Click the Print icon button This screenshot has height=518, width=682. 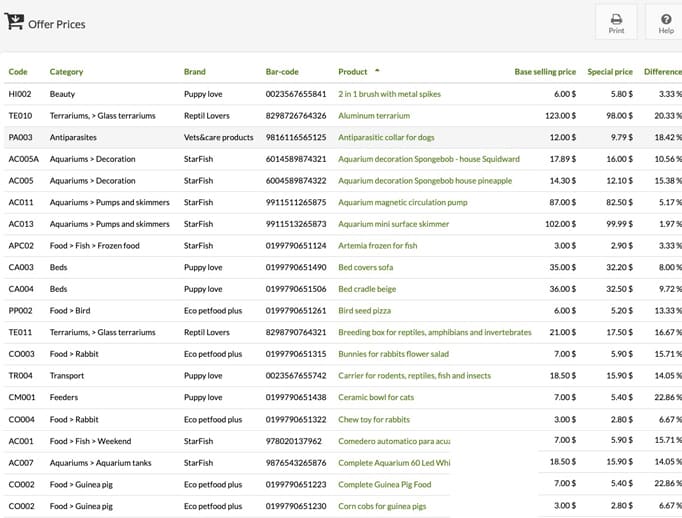(x=616, y=23)
